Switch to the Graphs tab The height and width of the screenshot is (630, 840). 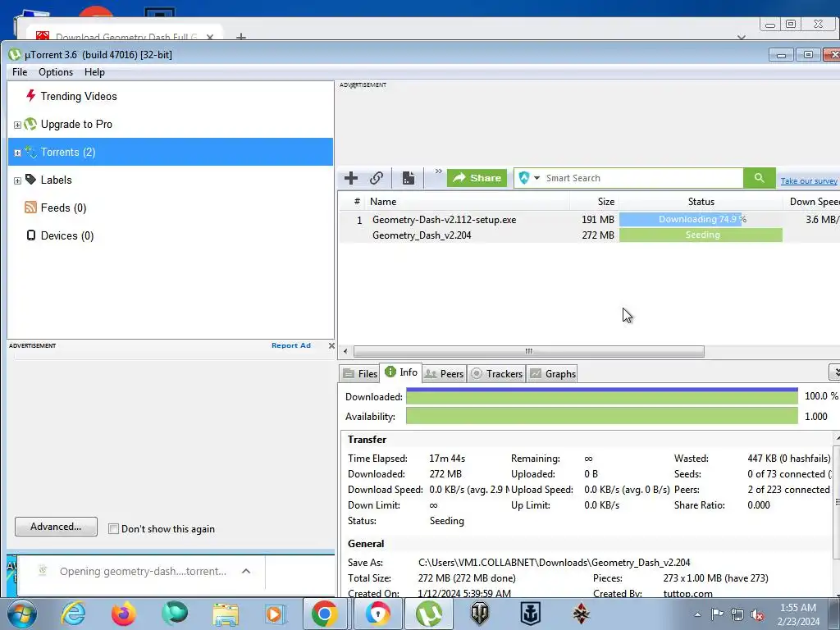tap(553, 374)
